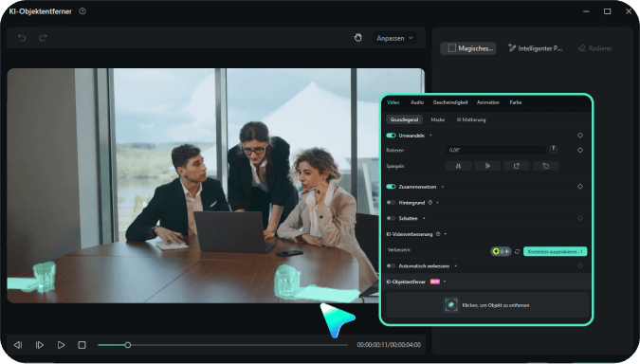The width and height of the screenshot is (640, 364).
Task: Open the Maske sub-tab
Action: pos(437,120)
